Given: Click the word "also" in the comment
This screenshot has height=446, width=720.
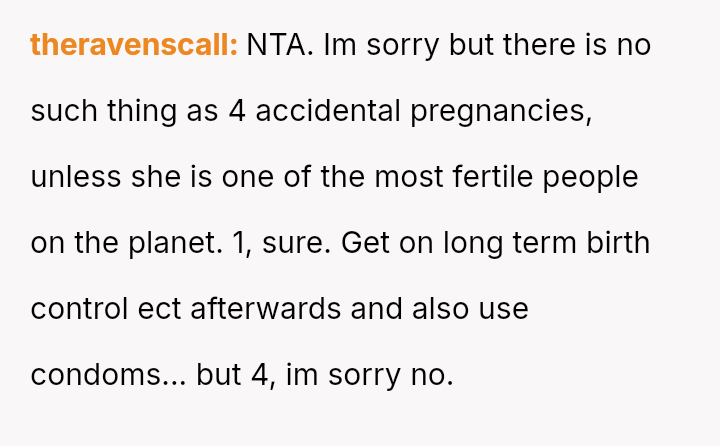Looking at the screenshot, I should point(438,309).
